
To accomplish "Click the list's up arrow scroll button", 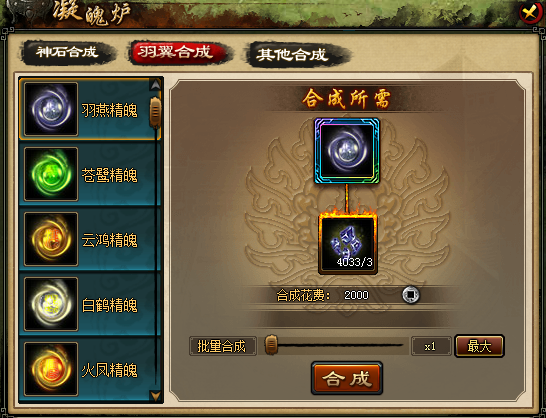I will (155, 85).
